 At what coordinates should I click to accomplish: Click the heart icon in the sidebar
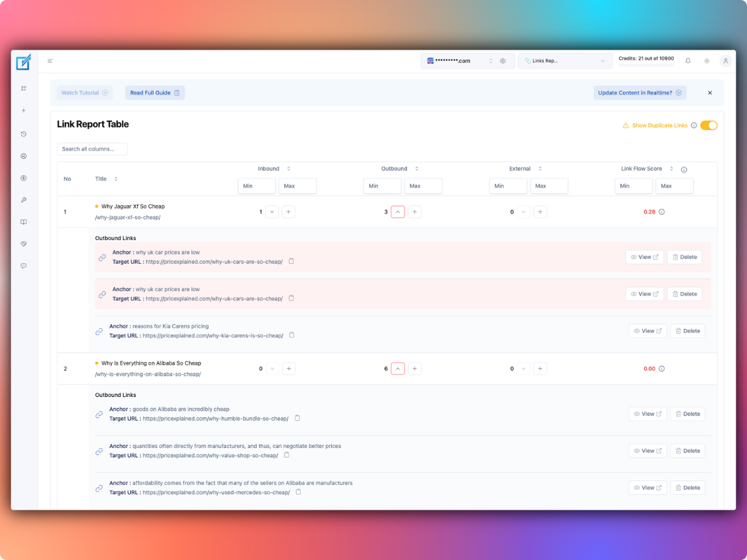pyautogui.click(x=24, y=244)
